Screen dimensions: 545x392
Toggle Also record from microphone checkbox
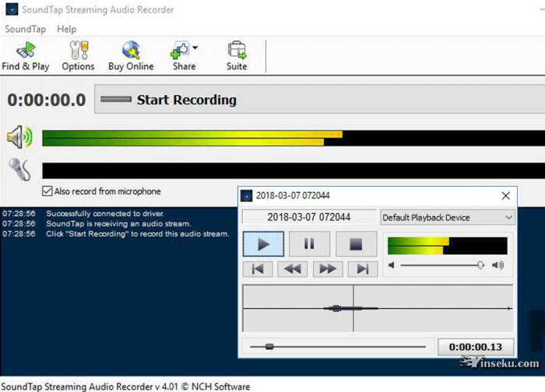tap(47, 191)
